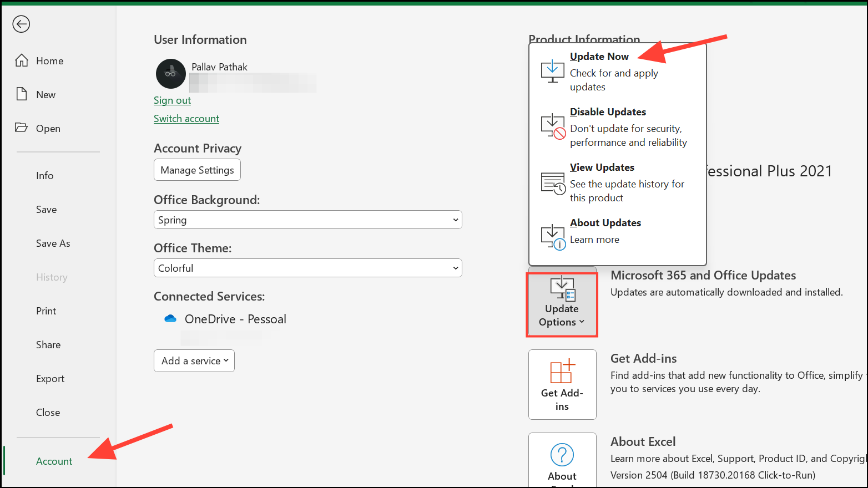
Task: Click the New document icon
Action: [21, 94]
